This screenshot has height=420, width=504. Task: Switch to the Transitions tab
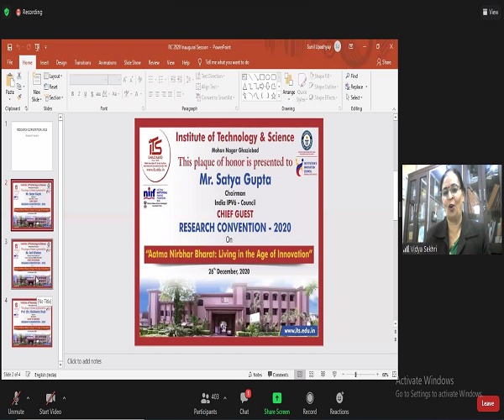(x=82, y=62)
